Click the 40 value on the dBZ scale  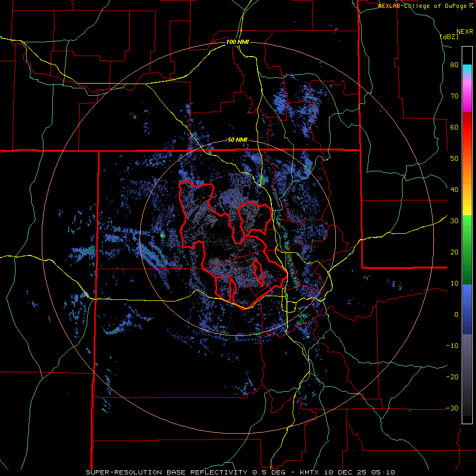454,190
